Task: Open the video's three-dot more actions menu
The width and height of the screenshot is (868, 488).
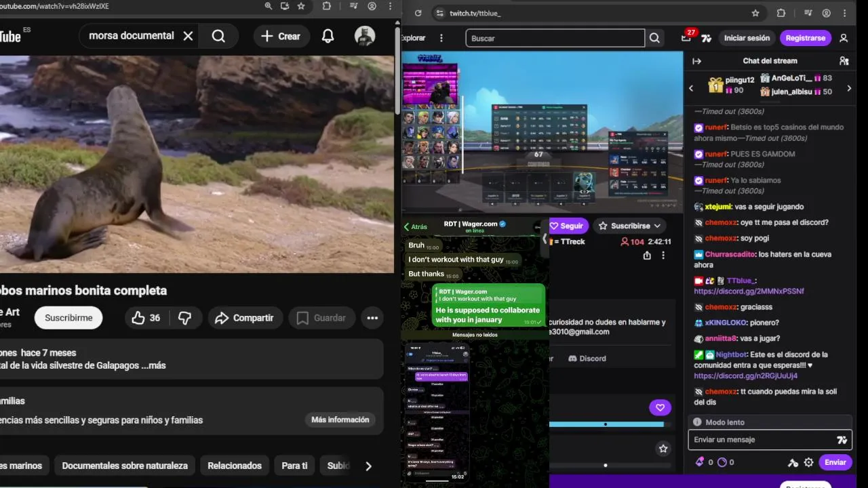Action: coord(372,318)
